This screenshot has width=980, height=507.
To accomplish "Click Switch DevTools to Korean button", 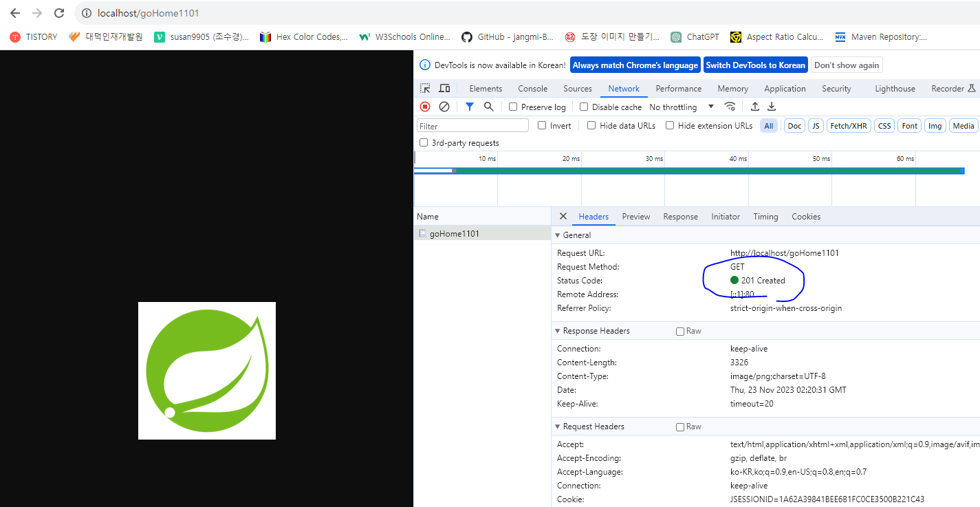I will pos(755,65).
